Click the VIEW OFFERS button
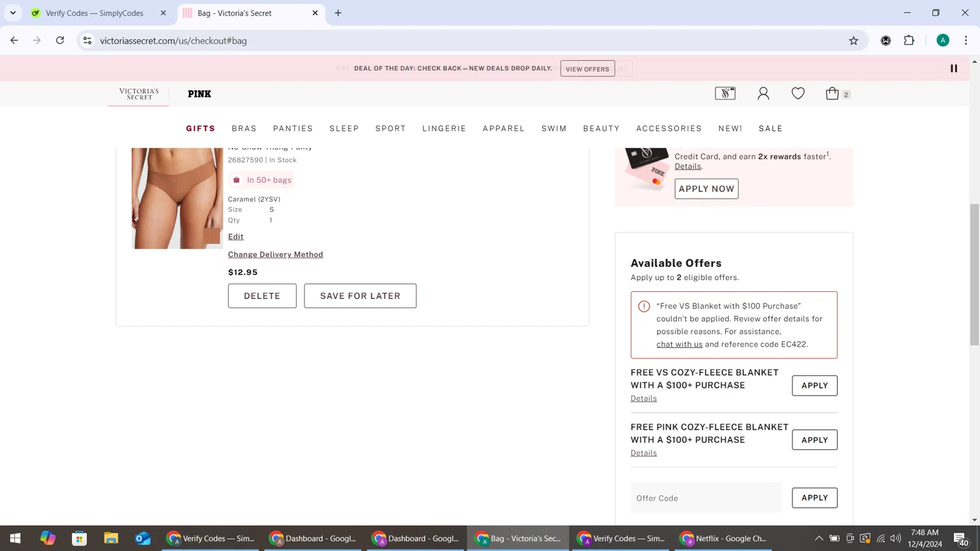Image resolution: width=980 pixels, height=551 pixels. (587, 69)
